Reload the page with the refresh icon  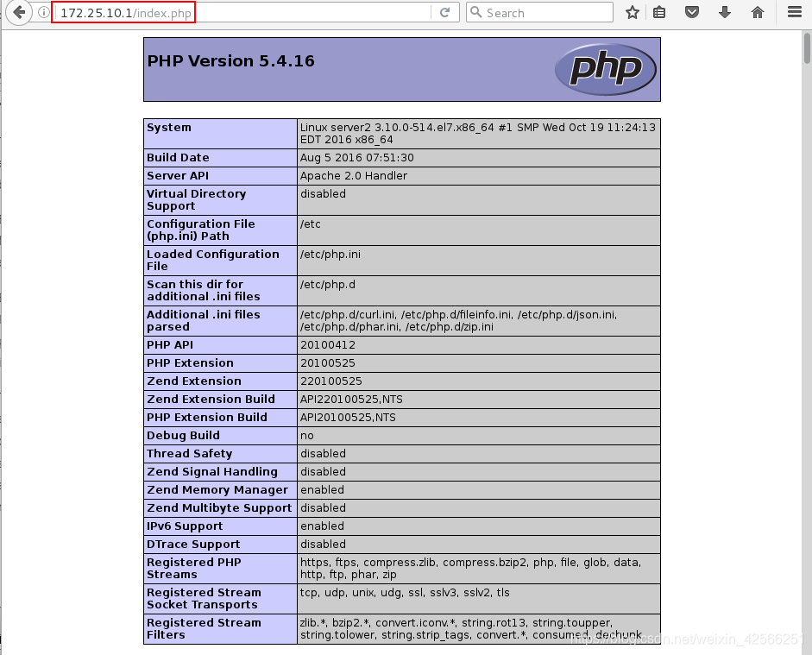(444, 12)
